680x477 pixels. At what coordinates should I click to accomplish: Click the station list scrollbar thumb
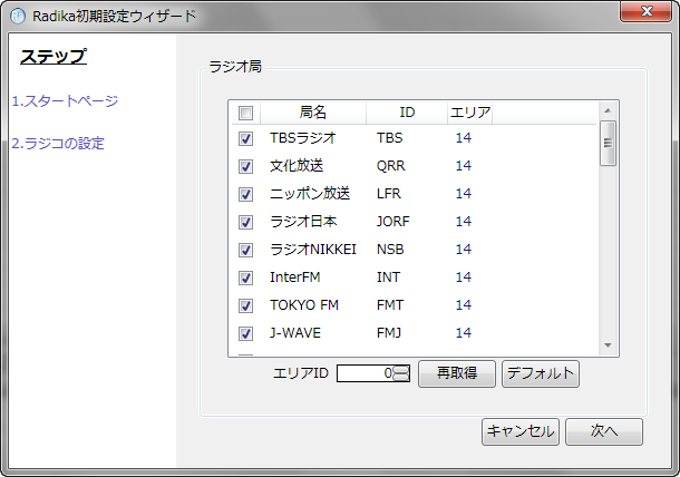[608, 143]
